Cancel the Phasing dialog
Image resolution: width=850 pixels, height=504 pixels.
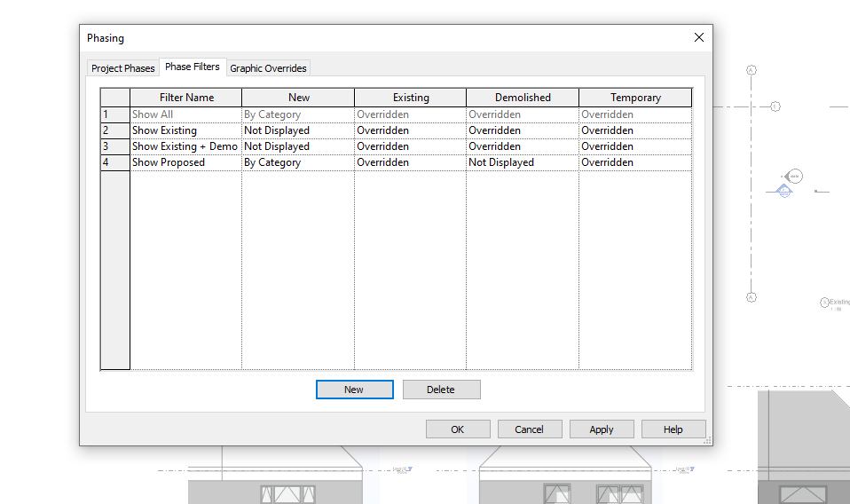click(530, 429)
